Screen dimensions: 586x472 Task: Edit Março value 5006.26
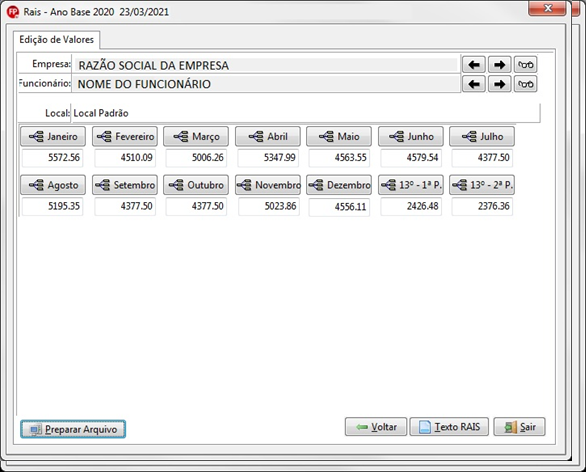pos(196,158)
